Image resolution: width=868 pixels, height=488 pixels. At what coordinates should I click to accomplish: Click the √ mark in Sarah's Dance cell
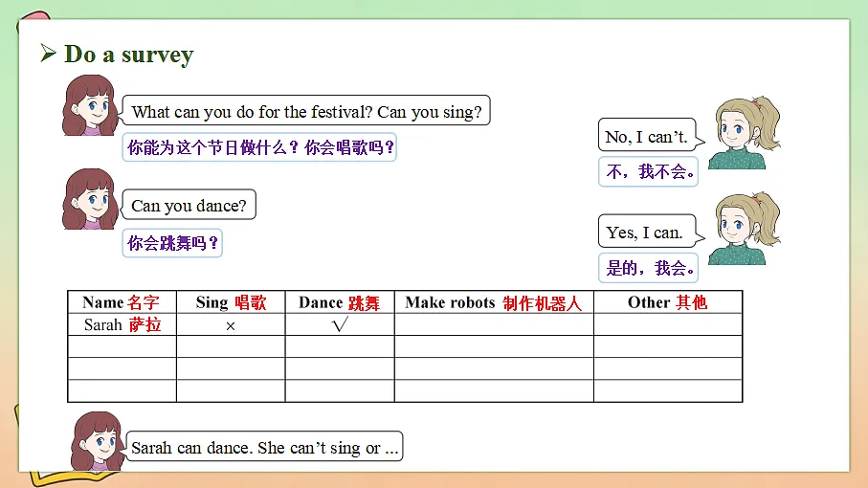click(340, 323)
